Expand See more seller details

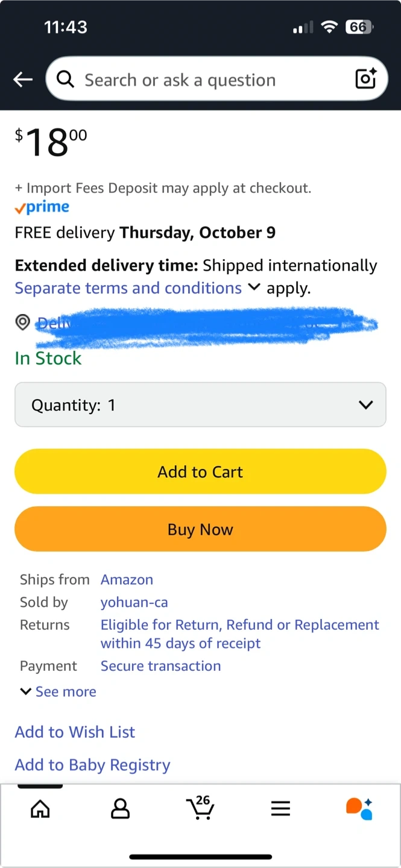pos(58,691)
